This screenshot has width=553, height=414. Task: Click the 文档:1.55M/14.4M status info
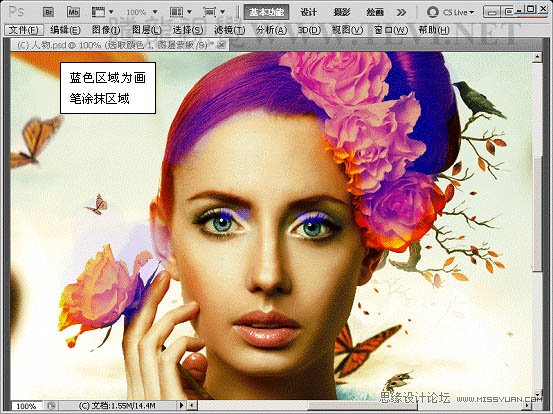pos(117,406)
